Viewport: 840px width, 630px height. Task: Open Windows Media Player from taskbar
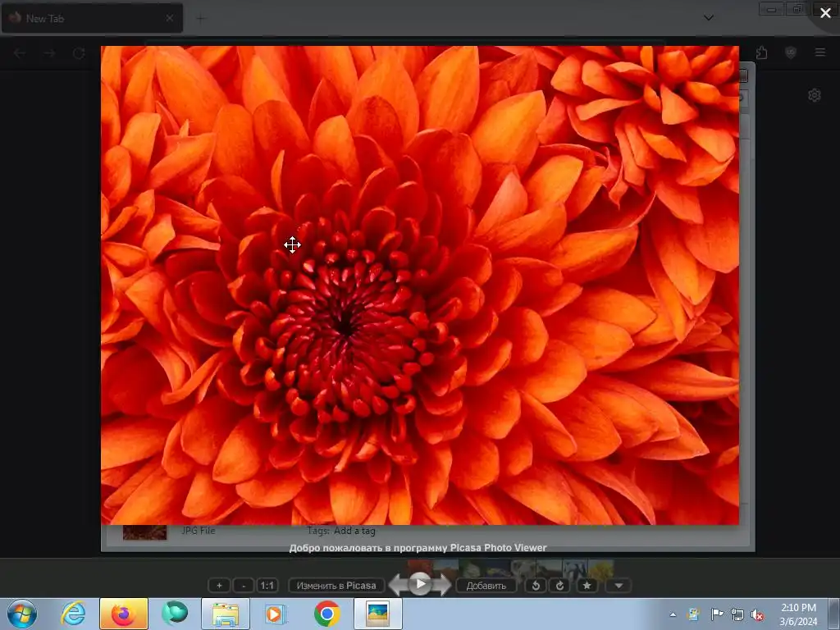pyautogui.click(x=276, y=614)
